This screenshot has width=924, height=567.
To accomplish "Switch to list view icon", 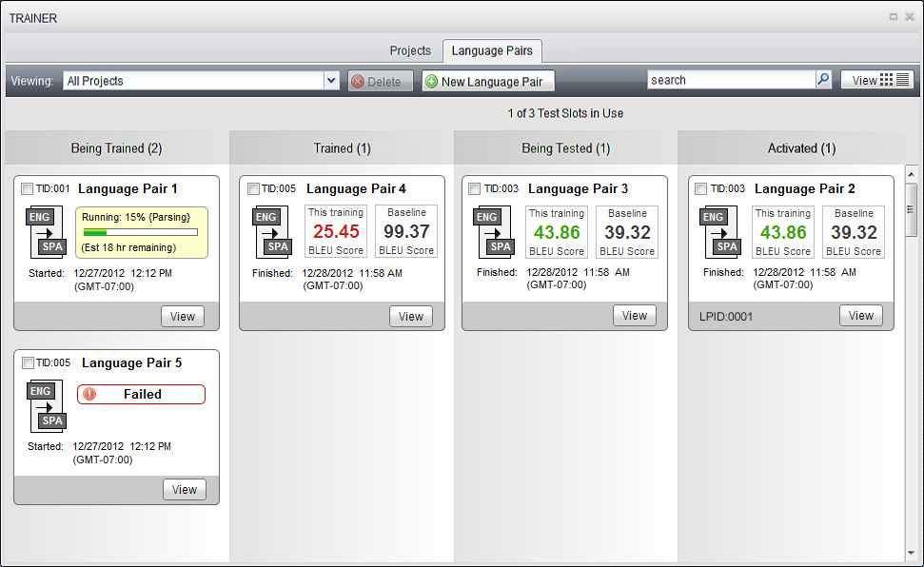I will coord(902,81).
